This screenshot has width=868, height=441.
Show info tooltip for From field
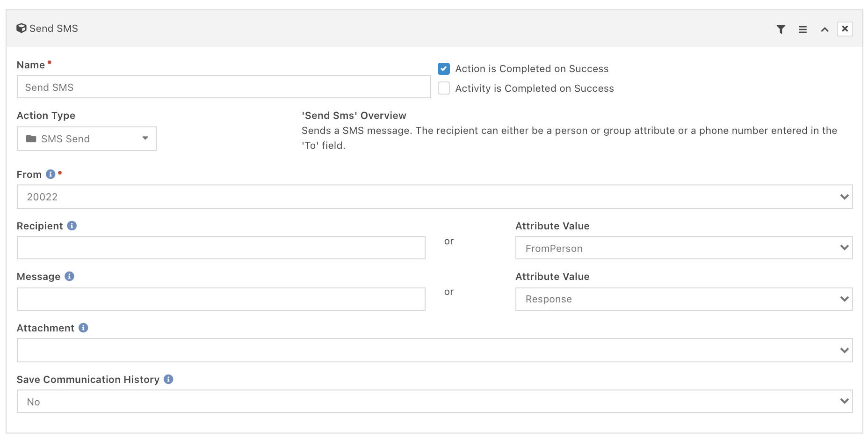pos(51,174)
